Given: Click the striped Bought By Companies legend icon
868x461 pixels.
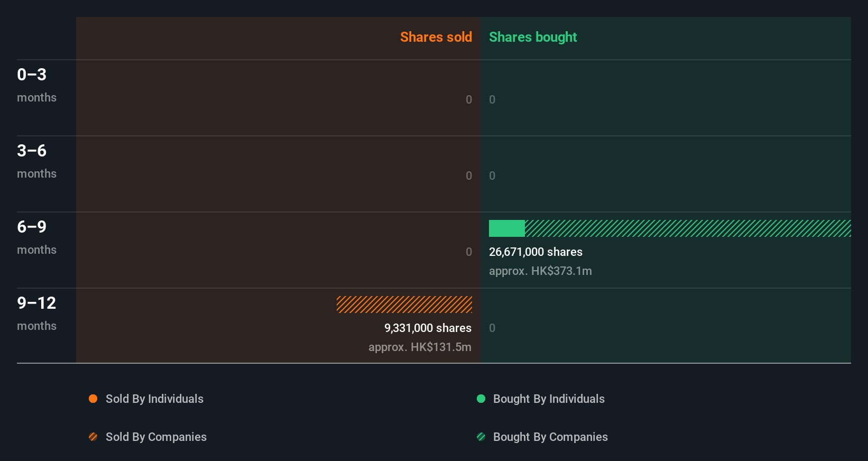Looking at the screenshot, I should (481, 437).
